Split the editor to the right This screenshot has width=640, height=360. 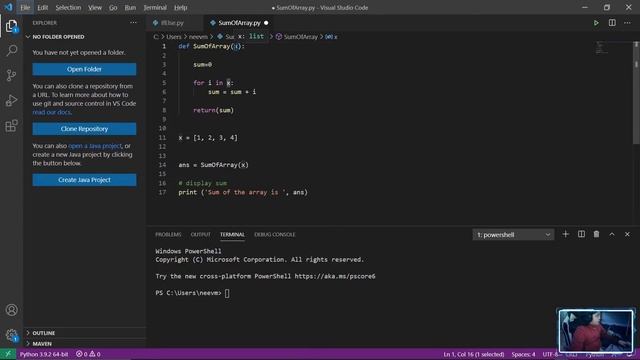tap(612, 23)
